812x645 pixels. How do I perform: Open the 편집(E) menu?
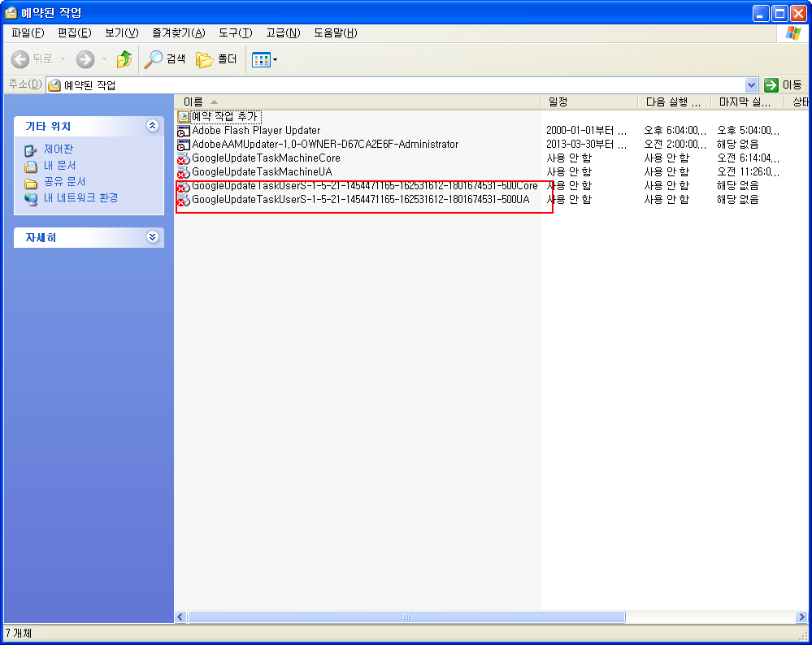(75, 33)
